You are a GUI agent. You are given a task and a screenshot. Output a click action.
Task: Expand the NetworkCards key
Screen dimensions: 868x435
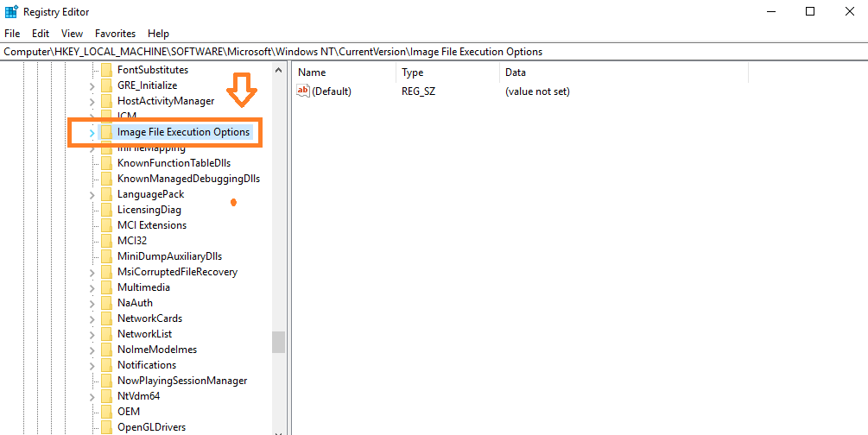click(92, 318)
